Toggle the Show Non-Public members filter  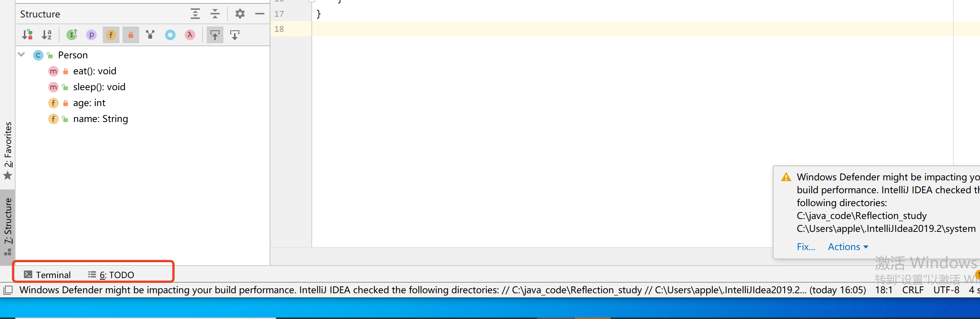click(x=130, y=35)
